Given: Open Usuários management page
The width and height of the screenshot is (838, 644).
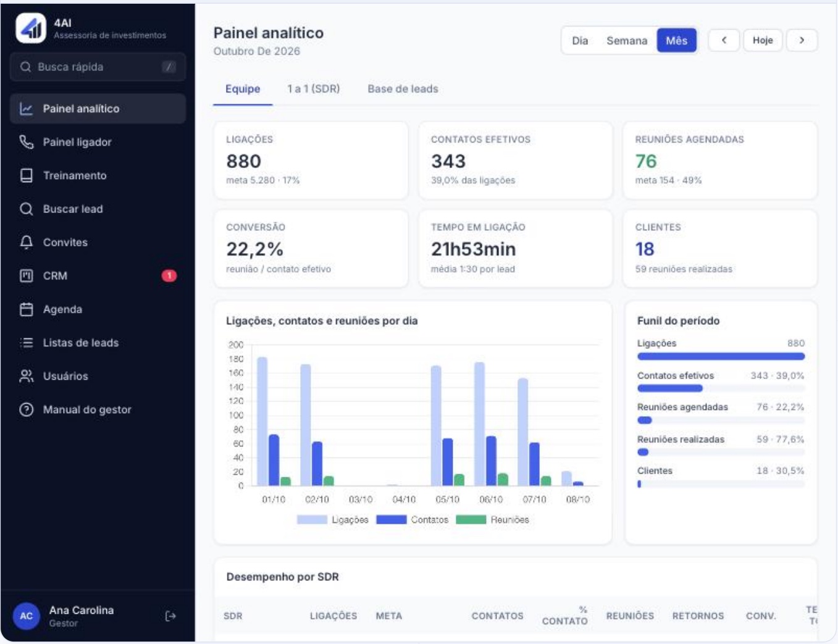Looking at the screenshot, I should click(98, 376).
